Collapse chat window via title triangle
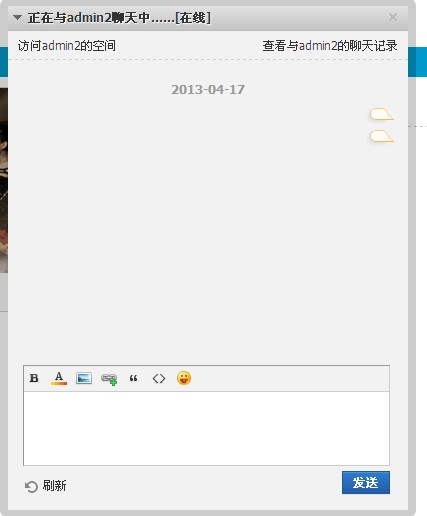This screenshot has width=427, height=516. click(17, 17)
